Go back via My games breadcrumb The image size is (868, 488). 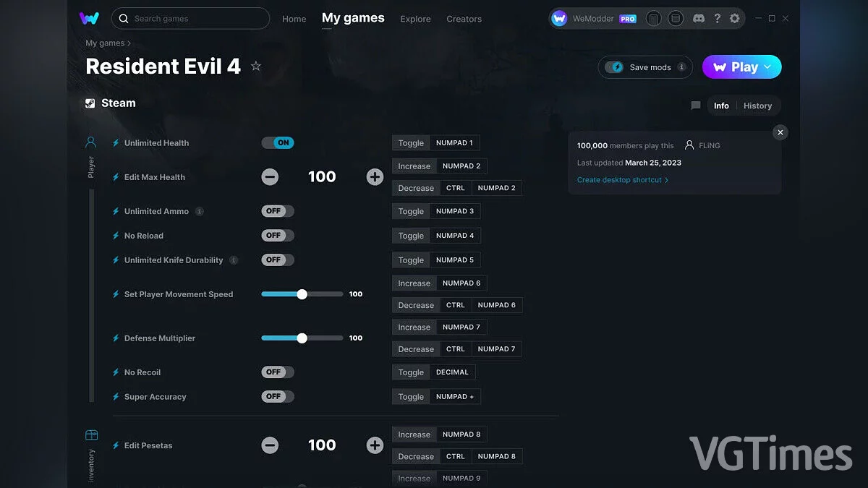104,43
